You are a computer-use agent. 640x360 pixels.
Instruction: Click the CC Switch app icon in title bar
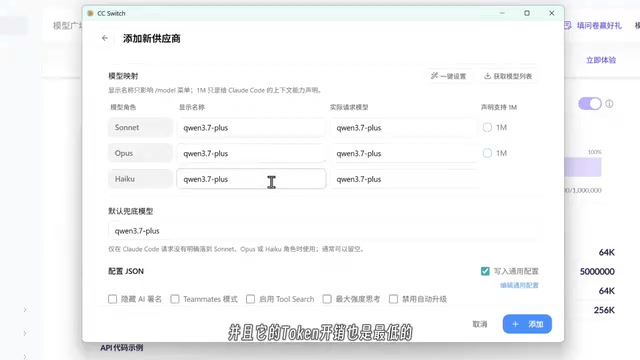91,13
